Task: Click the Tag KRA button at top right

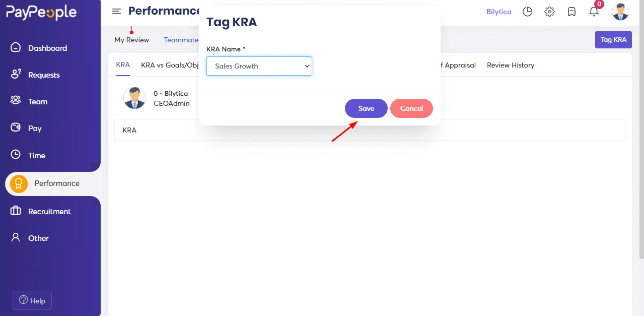Action: pyautogui.click(x=613, y=40)
